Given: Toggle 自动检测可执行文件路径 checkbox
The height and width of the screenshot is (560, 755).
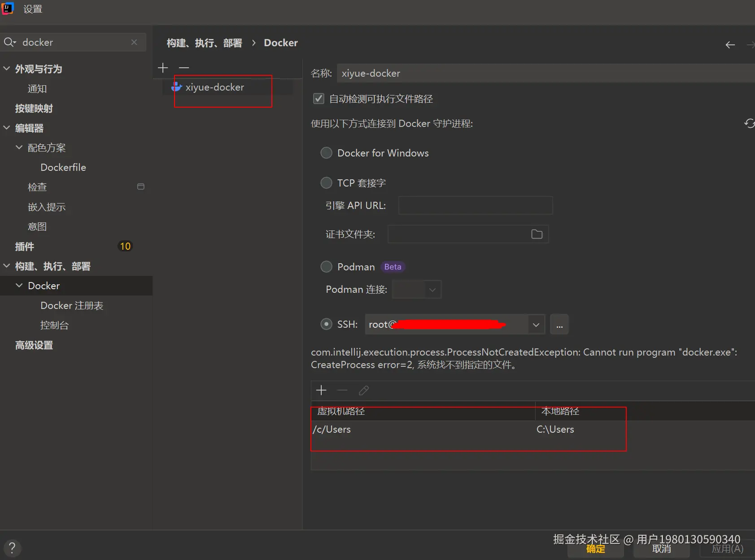Looking at the screenshot, I should (319, 99).
